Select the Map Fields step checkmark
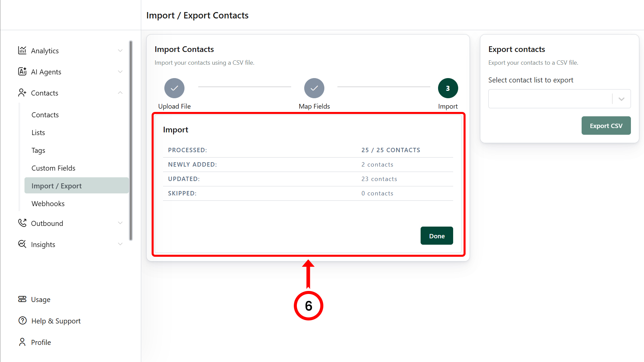The width and height of the screenshot is (644, 362). tap(314, 88)
